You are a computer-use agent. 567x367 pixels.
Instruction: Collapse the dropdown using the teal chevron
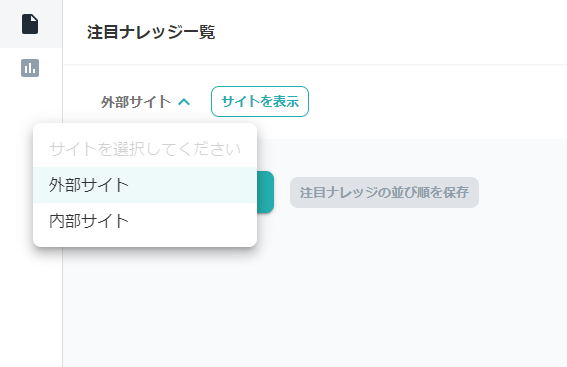tap(184, 102)
